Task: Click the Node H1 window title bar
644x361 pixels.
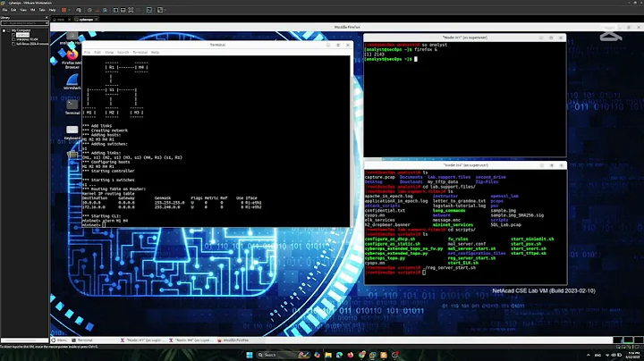Action: (x=465, y=38)
